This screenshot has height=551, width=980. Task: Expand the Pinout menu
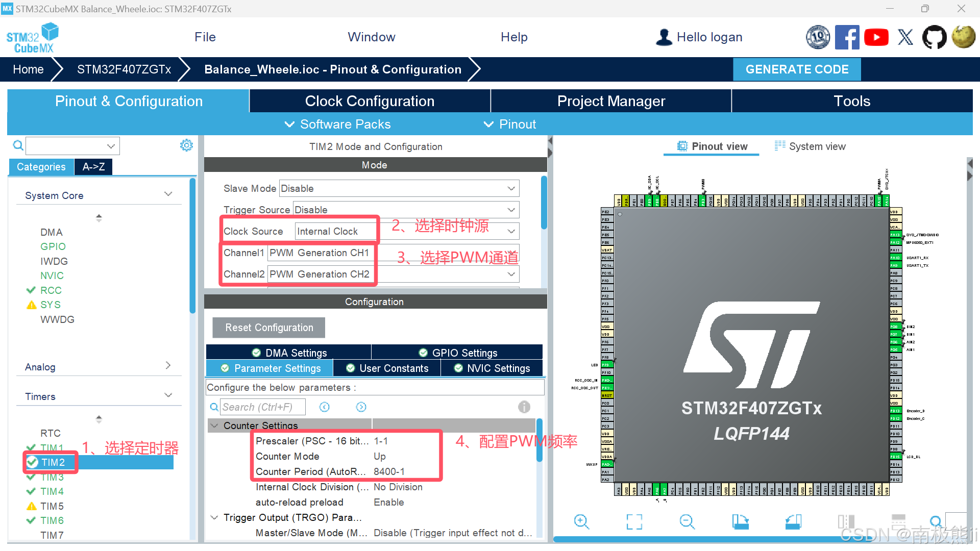click(509, 124)
